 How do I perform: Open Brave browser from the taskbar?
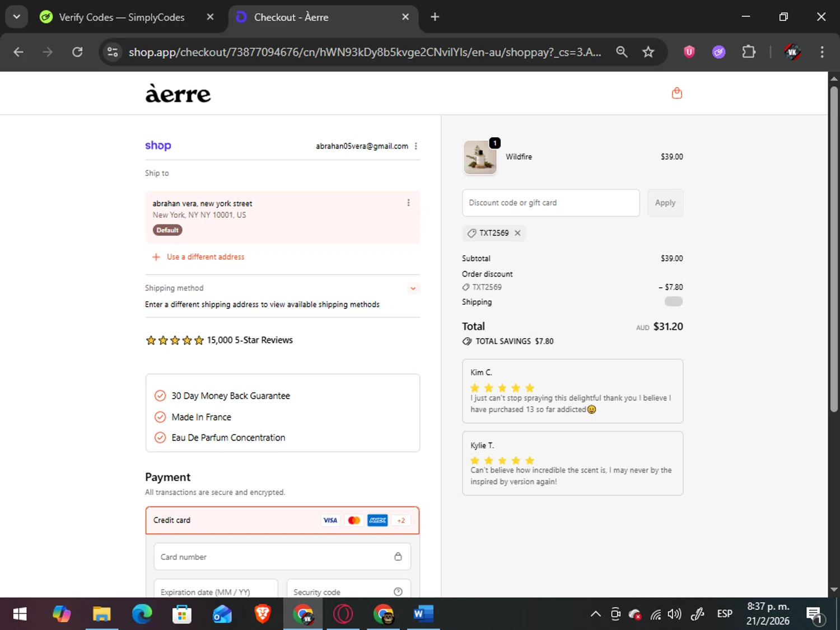[263, 614]
